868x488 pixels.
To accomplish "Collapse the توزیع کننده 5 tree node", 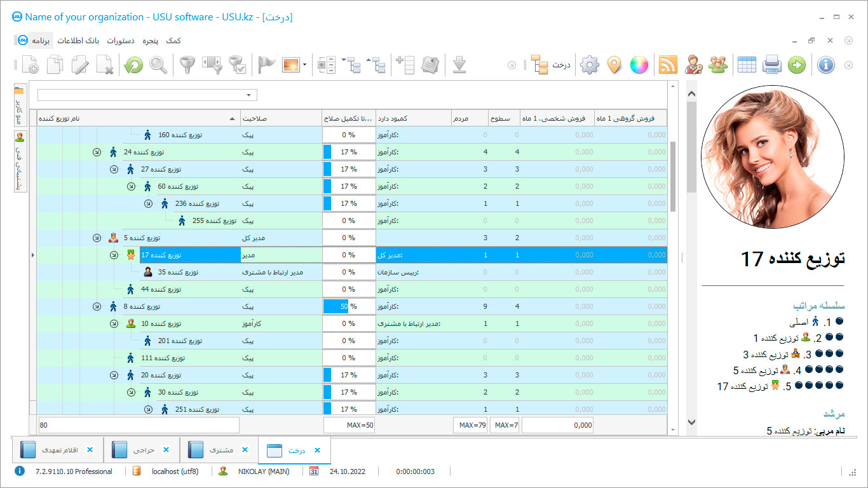I will tap(97, 238).
